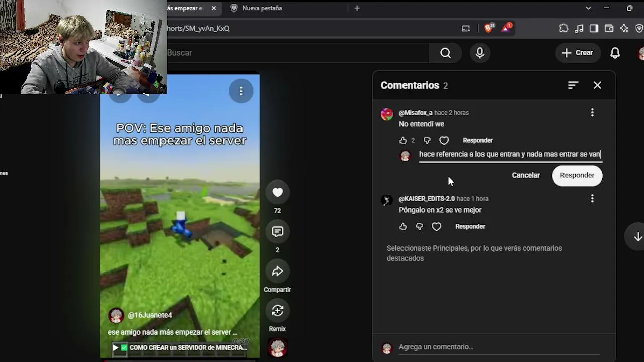Screen dimensions: 644x362
Task: Start voice search with the microphone
Action: [x=480, y=53]
